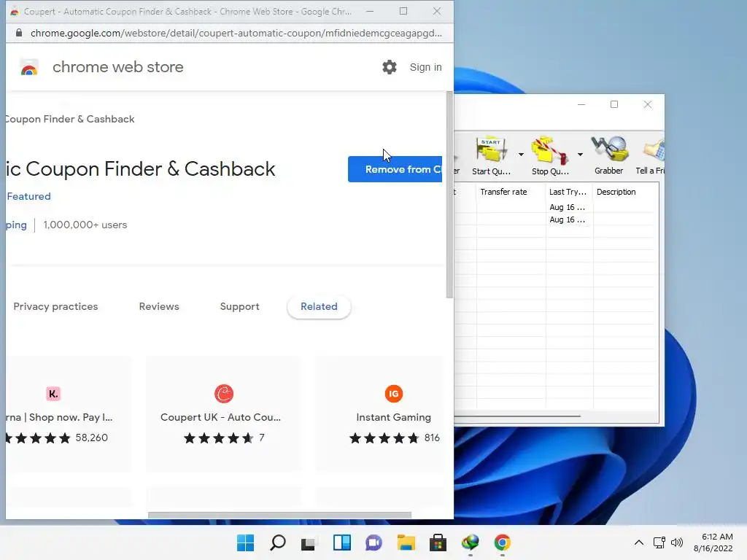Switch to Reviews tab

[x=159, y=307]
